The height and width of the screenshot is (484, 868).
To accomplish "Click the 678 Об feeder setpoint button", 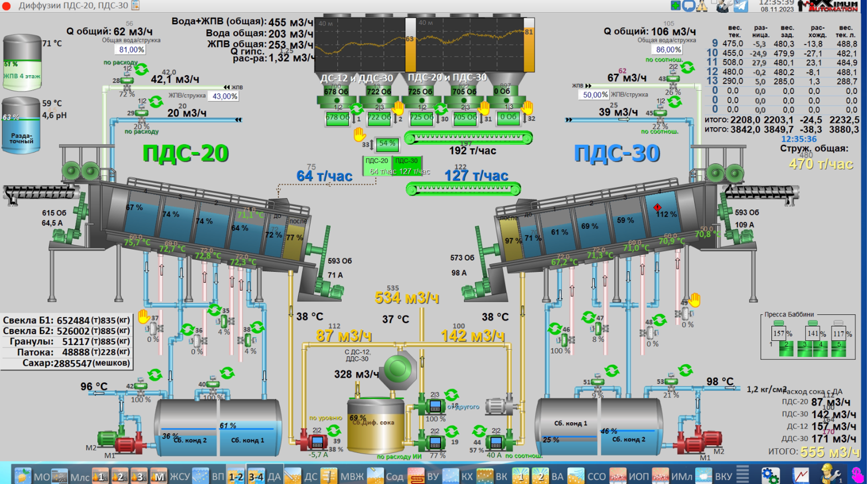I will tap(337, 118).
